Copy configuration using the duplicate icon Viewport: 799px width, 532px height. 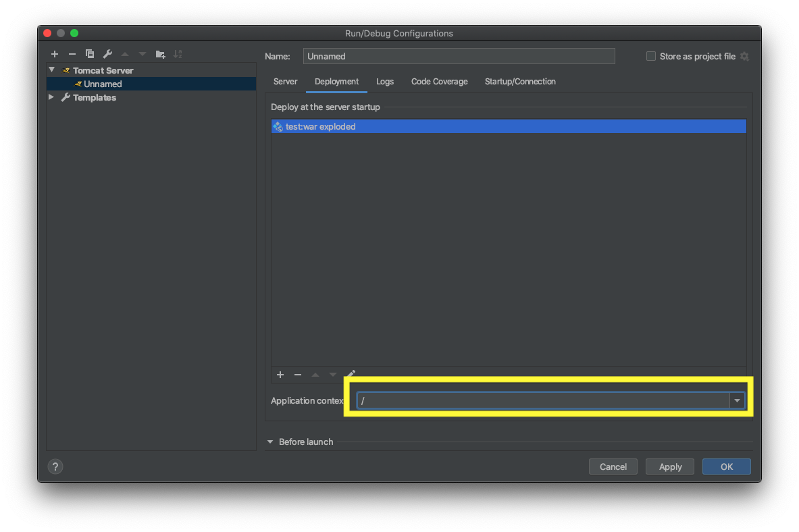point(90,54)
